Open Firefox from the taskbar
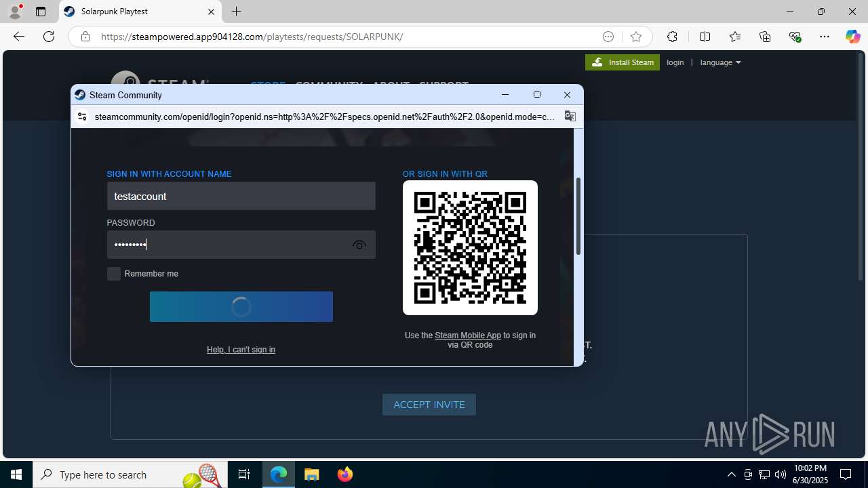Viewport: 868px width, 488px height. tap(344, 474)
